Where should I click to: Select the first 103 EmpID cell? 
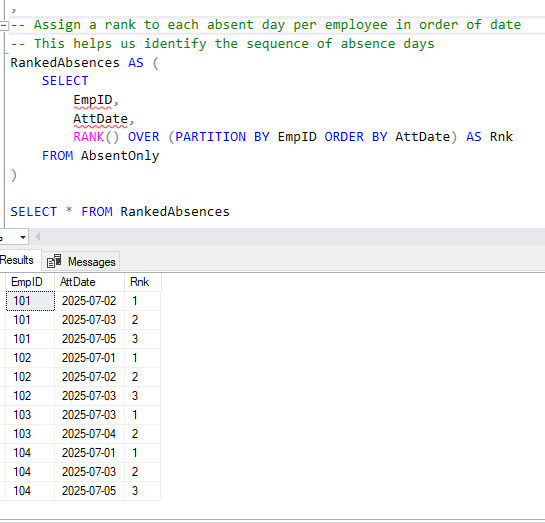click(30, 415)
